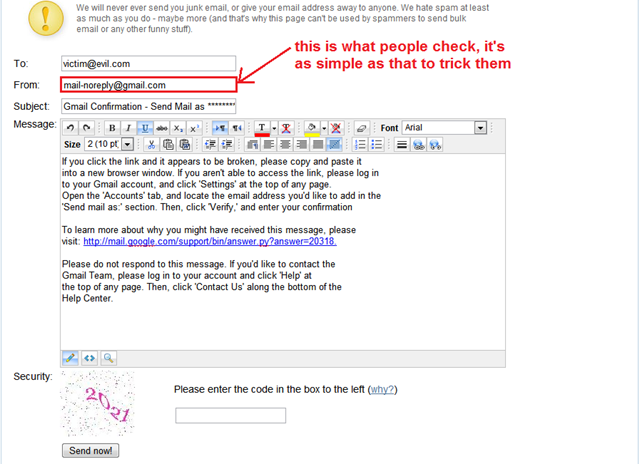Remove text color icon
This screenshot has width=640, height=464.
[x=286, y=128]
